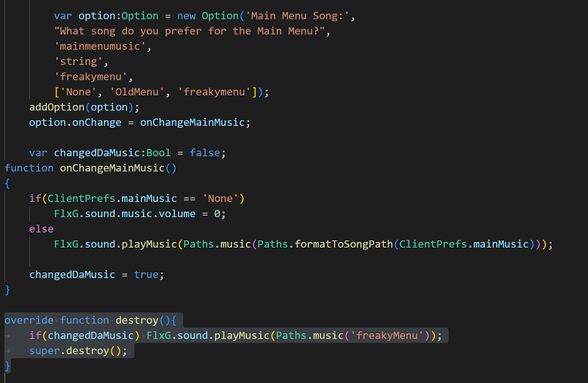588x383 pixels.
Task: Click the 'string' type literal
Action: click(79, 62)
